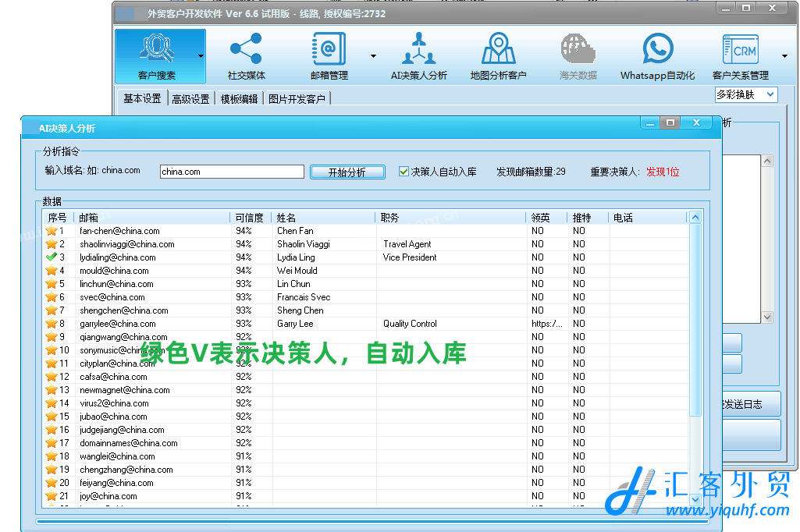Switch to the 高级设置 tab

[190, 99]
